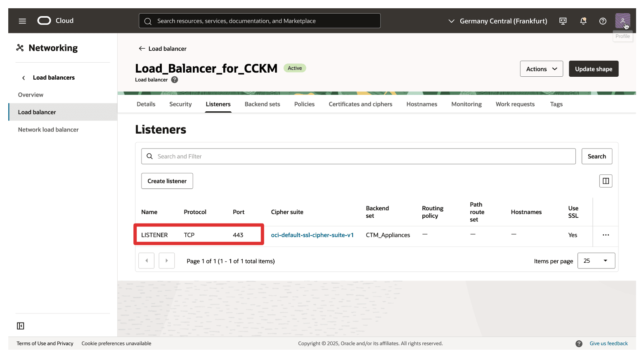The height and width of the screenshot is (358, 644).
Task: Go to the next page of listeners
Action: pyautogui.click(x=167, y=261)
